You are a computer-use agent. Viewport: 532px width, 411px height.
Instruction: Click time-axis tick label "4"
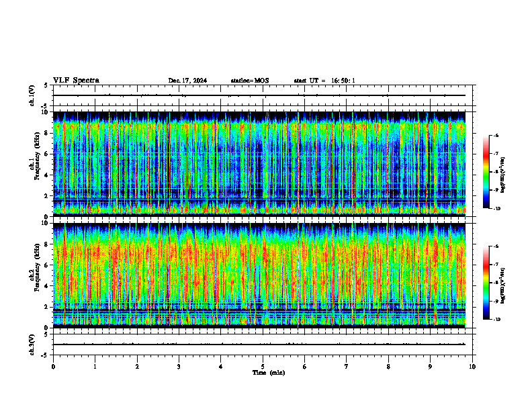[221, 367]
